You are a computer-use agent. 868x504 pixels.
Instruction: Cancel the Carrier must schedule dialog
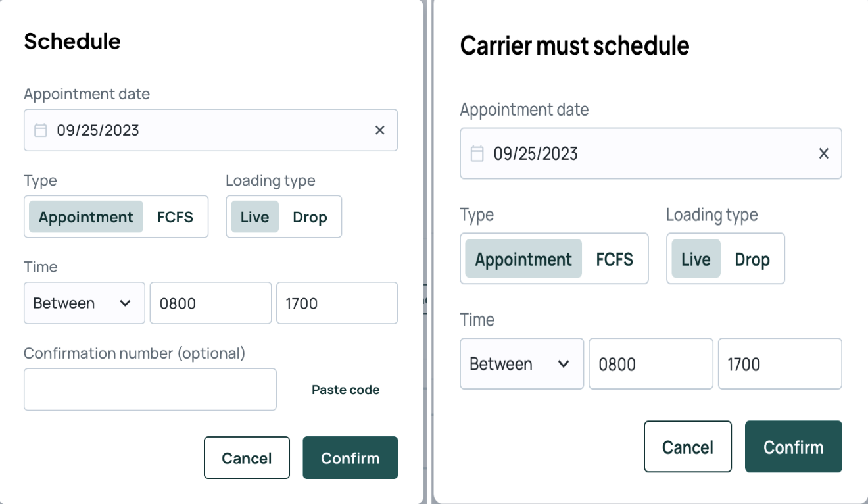(688, 447)
